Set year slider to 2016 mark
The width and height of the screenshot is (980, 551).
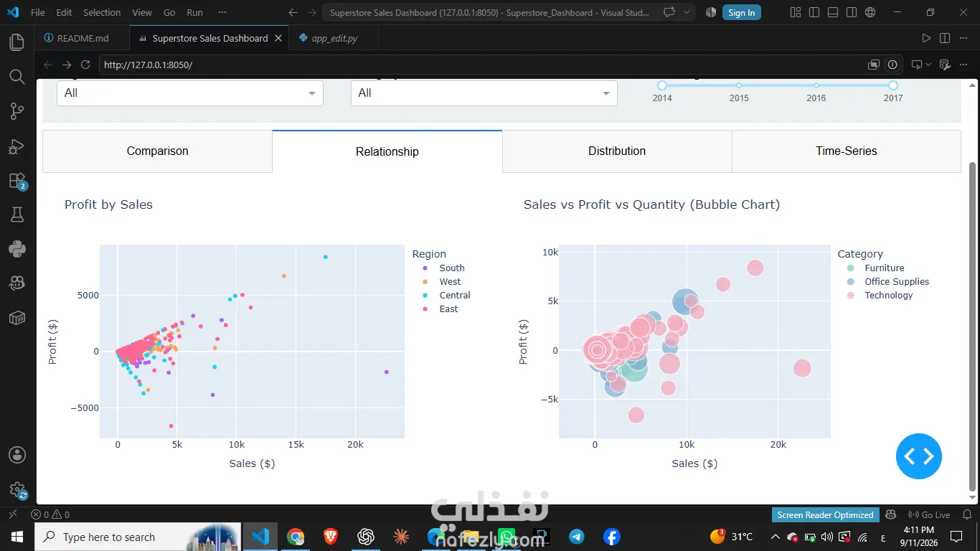click(816, 85)
